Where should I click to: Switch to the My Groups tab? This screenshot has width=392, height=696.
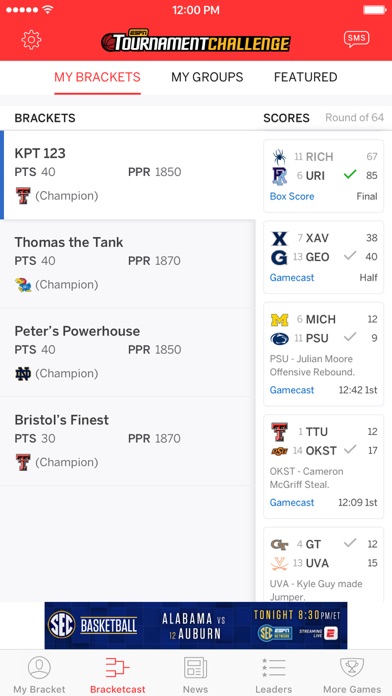point(207,77)
